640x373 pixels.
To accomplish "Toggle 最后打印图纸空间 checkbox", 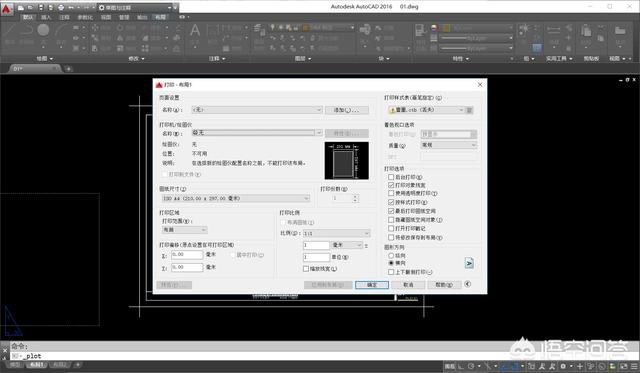I will click(x=391, y=211).
